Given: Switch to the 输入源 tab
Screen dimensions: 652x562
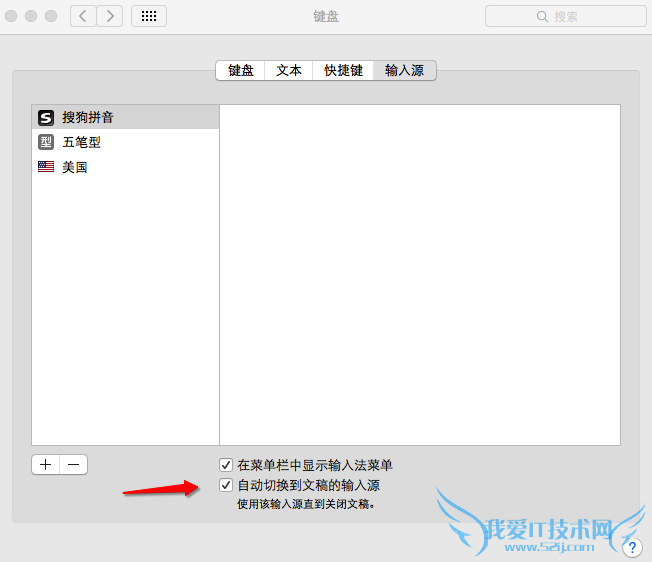Looking at the screenshot, I should 404,70.
